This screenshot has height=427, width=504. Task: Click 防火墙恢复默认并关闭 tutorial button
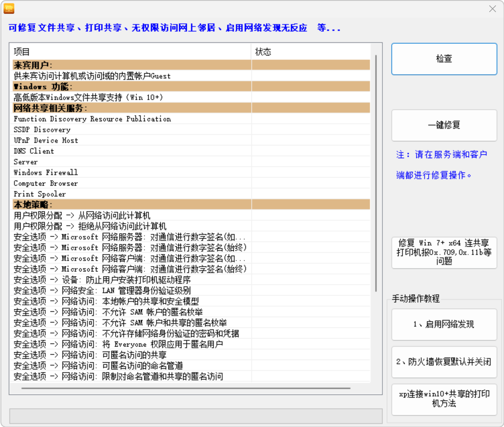tap(444, 362)
